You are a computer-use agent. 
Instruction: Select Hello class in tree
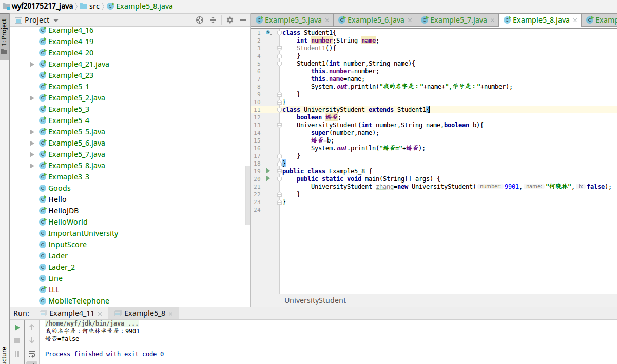(x=57, y=199)
